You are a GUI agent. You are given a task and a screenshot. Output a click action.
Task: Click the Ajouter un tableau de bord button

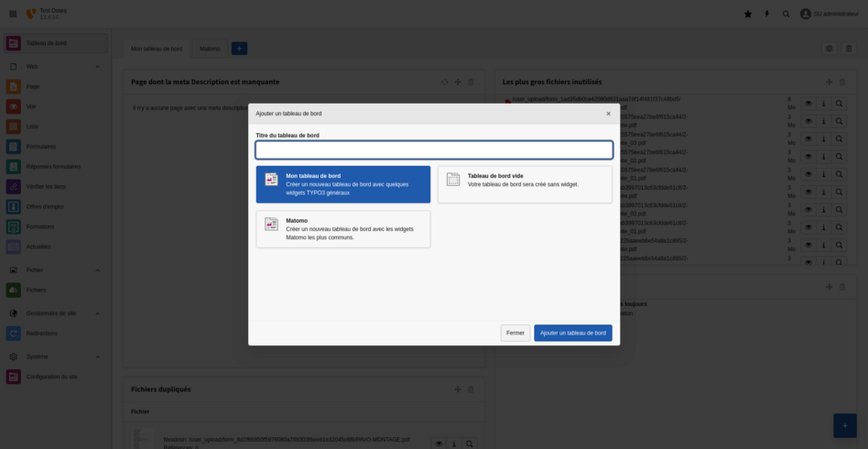[573, 334]
